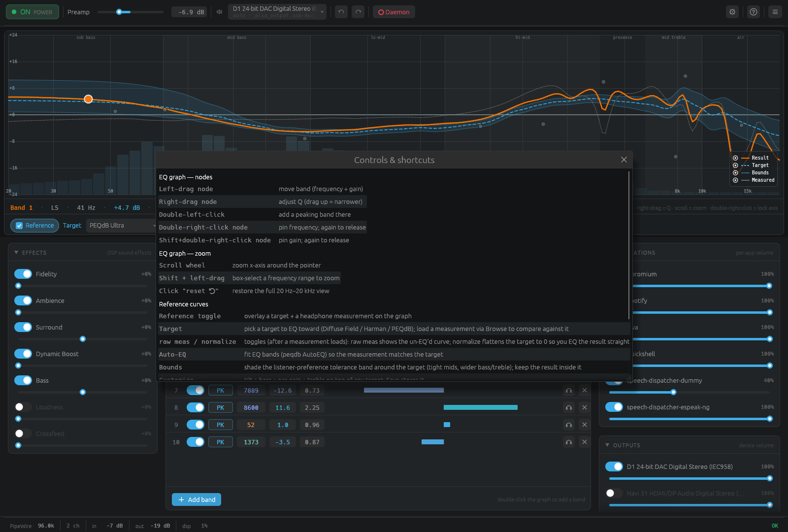Enable the Crossfeed effect switch

(x=23, y=433)
